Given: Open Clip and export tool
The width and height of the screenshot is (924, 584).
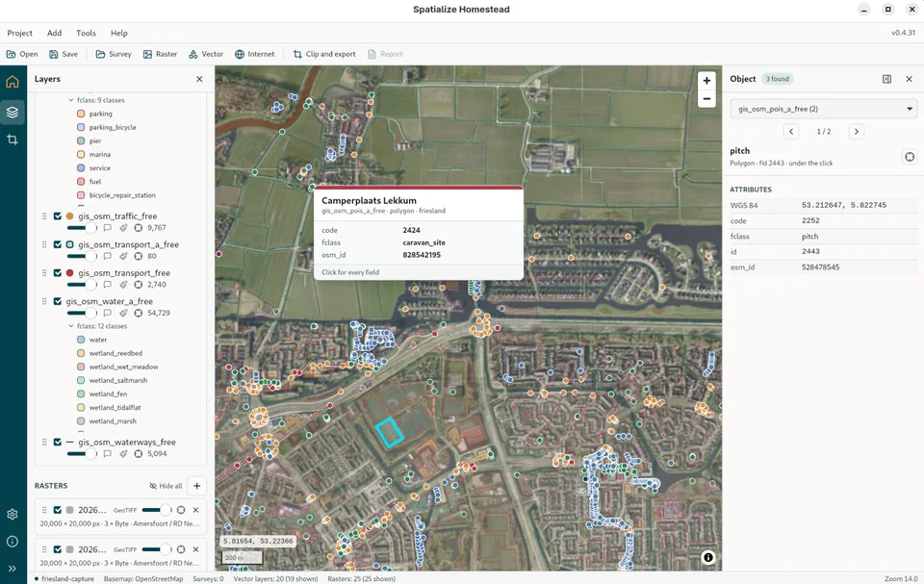Looking at the screenshot, I should [x=324, y=54].
